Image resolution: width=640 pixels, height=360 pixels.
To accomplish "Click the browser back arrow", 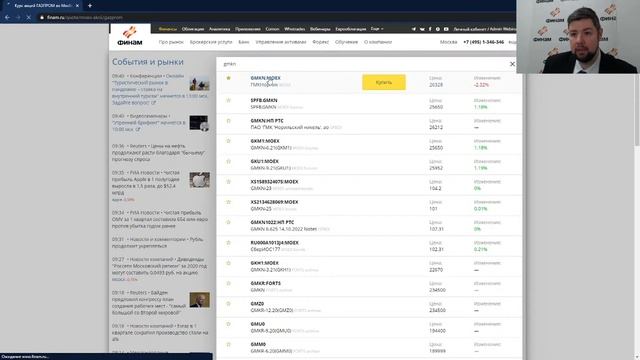I will [7, 17].
